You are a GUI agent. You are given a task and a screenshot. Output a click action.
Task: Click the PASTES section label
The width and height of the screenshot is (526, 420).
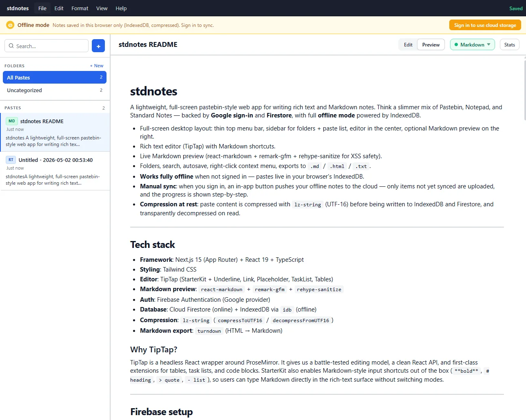[13, 108]
